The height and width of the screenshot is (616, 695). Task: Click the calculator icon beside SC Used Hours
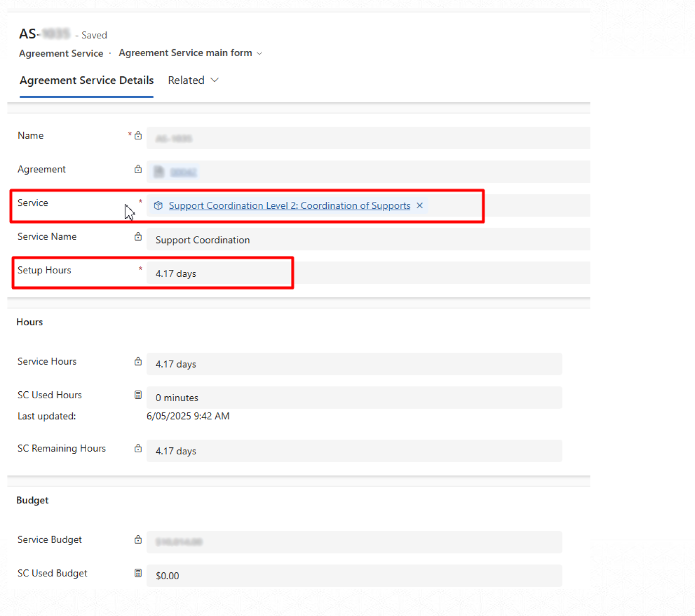pos(138,395)
